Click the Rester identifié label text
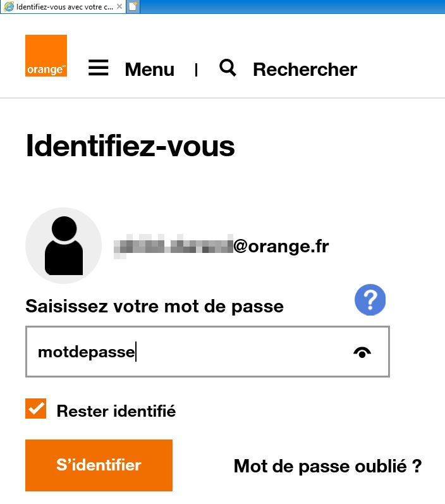The width and height of the screenshot is (445, 504). (x=116, y=411)
